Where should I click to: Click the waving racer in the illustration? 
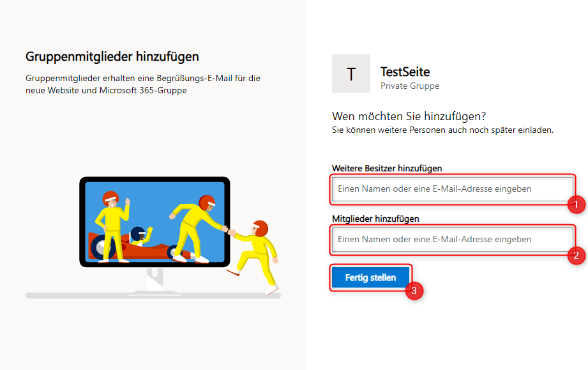coord(112,226)
